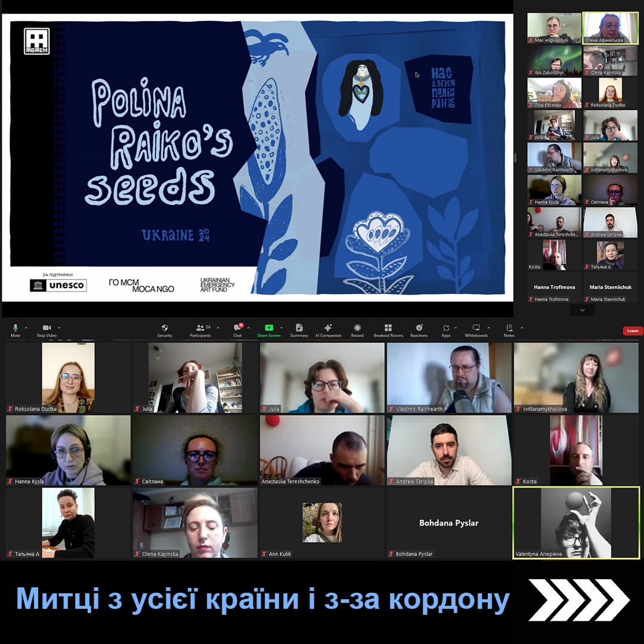
Task: Launch AI Companion
Action: coord(328,329)
